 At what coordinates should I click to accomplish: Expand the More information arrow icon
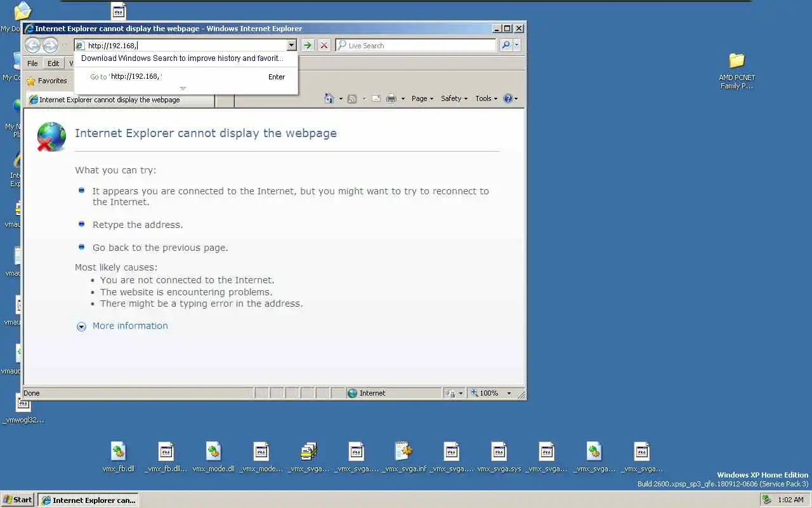(x=81, y=326)
